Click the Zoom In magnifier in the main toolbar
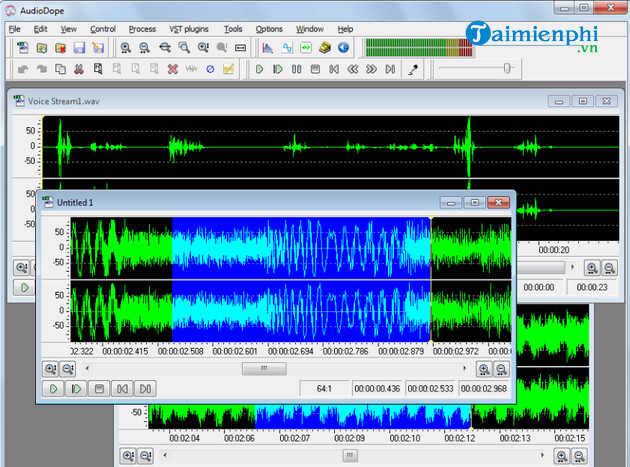The height and width of the screenshot is (467, 630). point(126,48)
